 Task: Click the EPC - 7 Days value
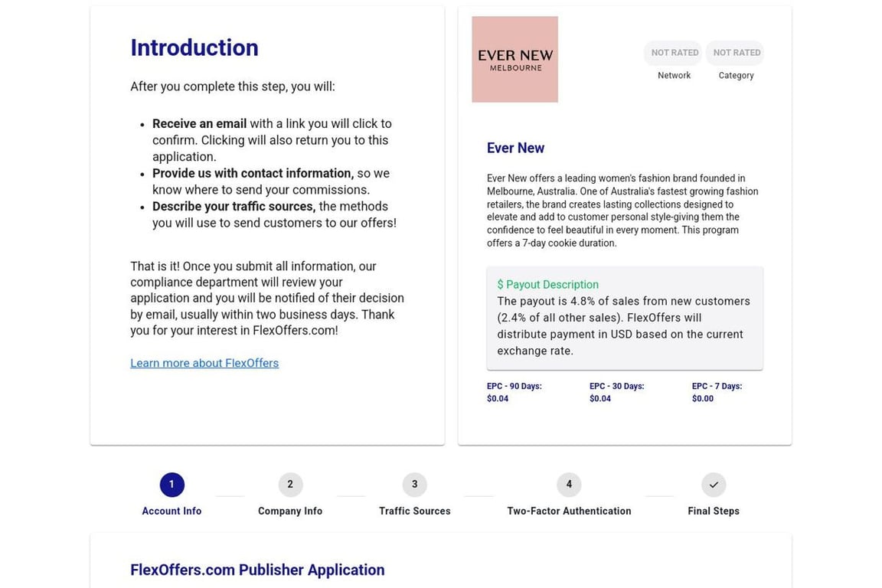[703, 398]
